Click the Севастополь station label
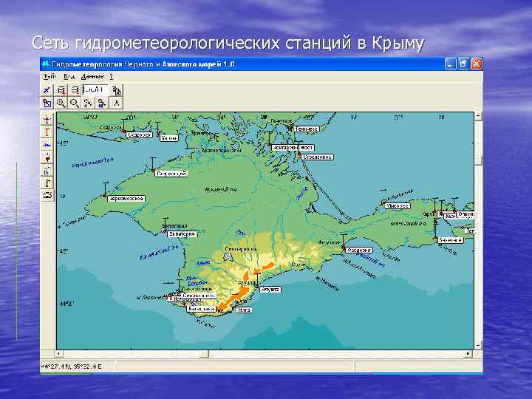Viewport: 532px width, 399px height. [198, 296]
